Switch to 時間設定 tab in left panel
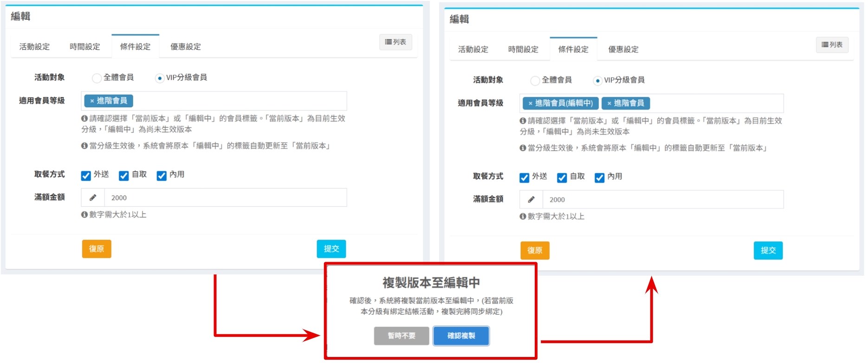This screenshot has height=363, width=868. pos(85,47)
